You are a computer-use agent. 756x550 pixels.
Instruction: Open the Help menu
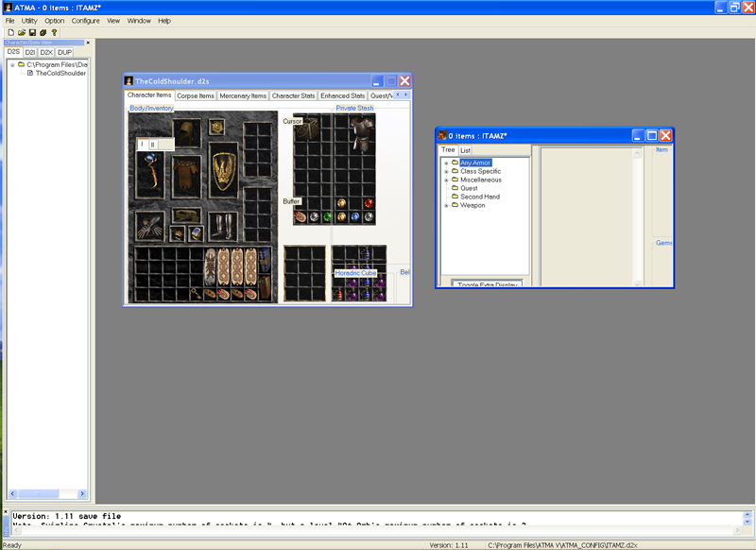click(164, 21)
